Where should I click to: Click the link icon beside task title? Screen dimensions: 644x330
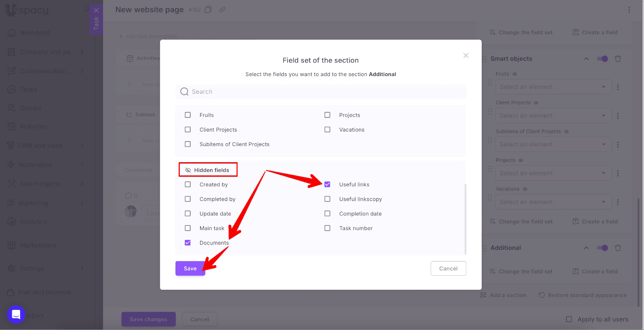(x=222, y=10)
